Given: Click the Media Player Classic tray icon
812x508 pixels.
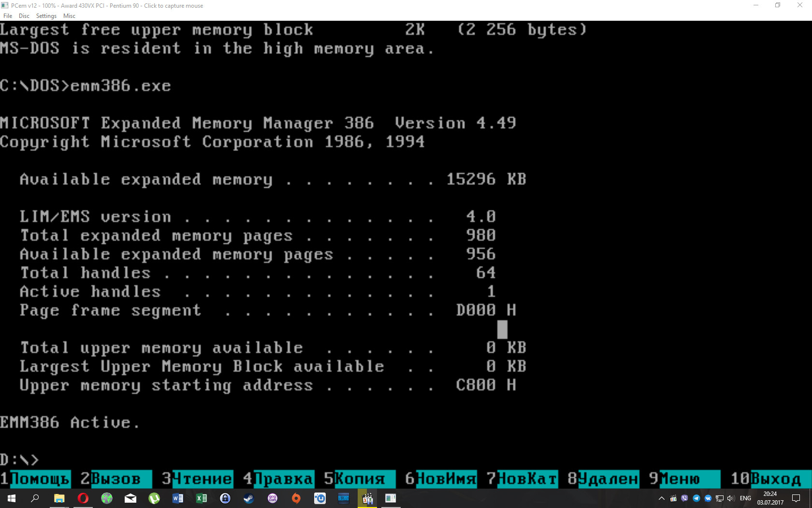Looking at the screenshot, I should pyautogui.click(x=673, y=498).
